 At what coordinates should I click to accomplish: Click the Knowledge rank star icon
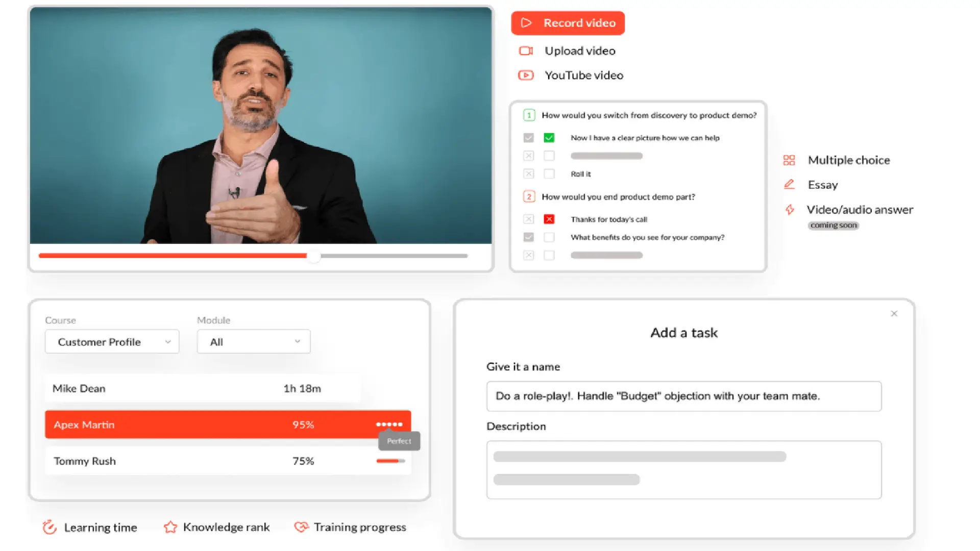170,527
